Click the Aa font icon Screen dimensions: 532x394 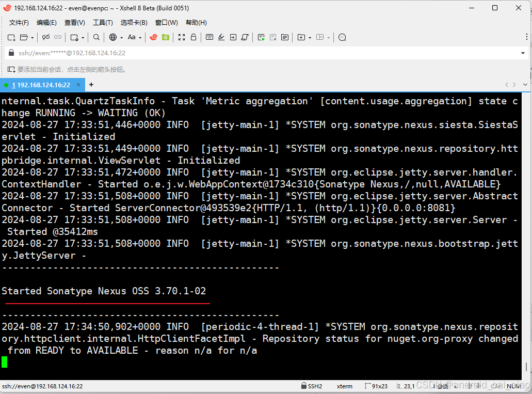tap(132, 37)
